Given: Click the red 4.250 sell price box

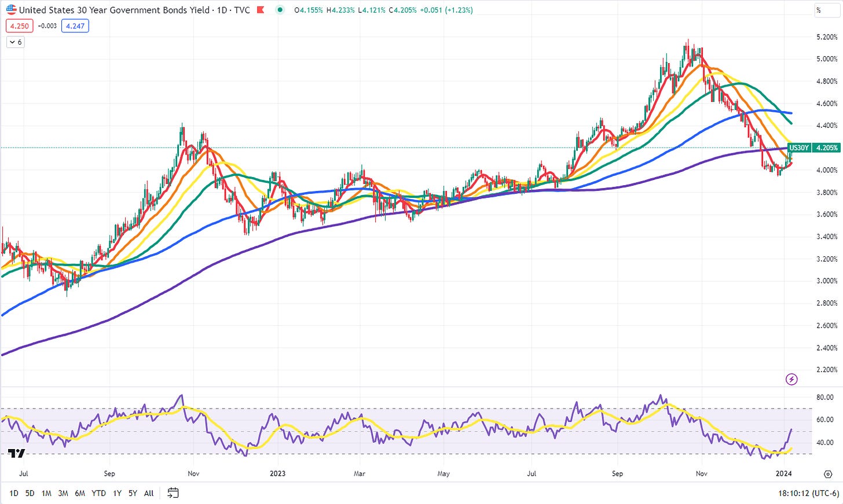Looking at the screenshot, I should (19, 26).
